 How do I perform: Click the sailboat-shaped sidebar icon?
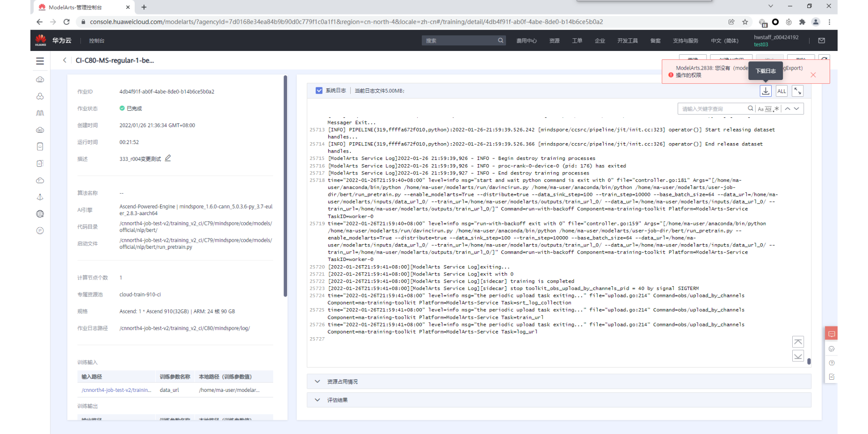(40, 197)
